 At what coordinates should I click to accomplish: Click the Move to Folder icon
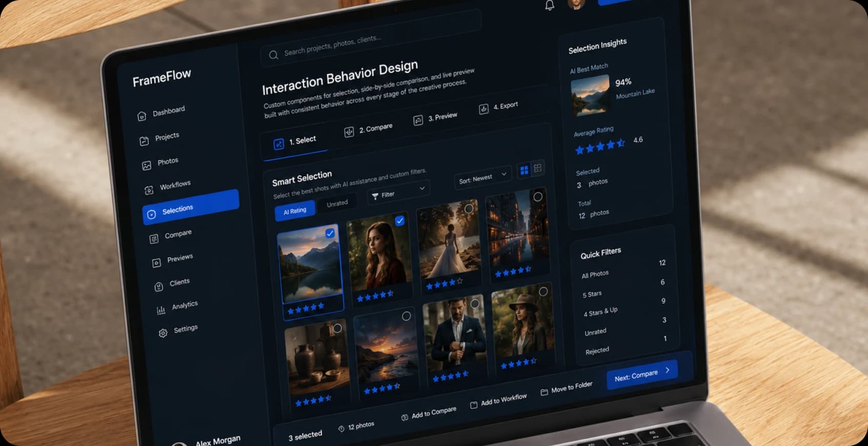pos(544,392)
